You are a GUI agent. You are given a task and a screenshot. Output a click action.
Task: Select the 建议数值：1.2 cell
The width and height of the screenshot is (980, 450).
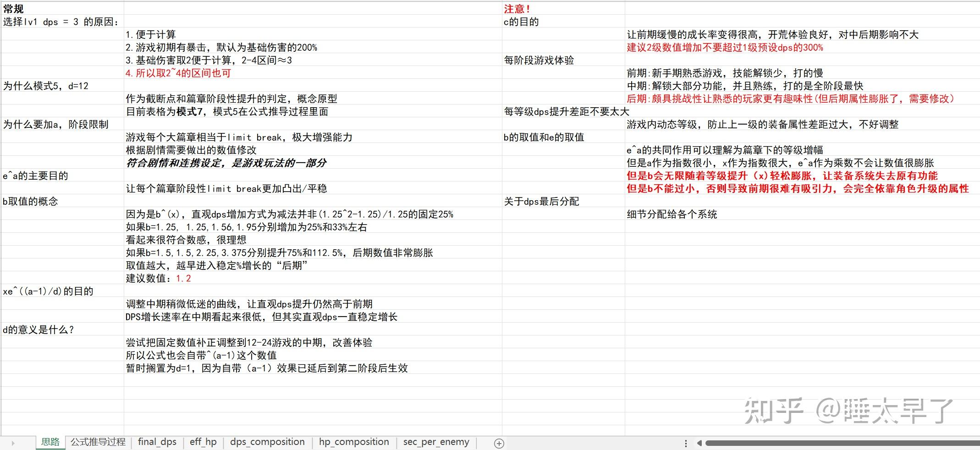pos(158,278)
